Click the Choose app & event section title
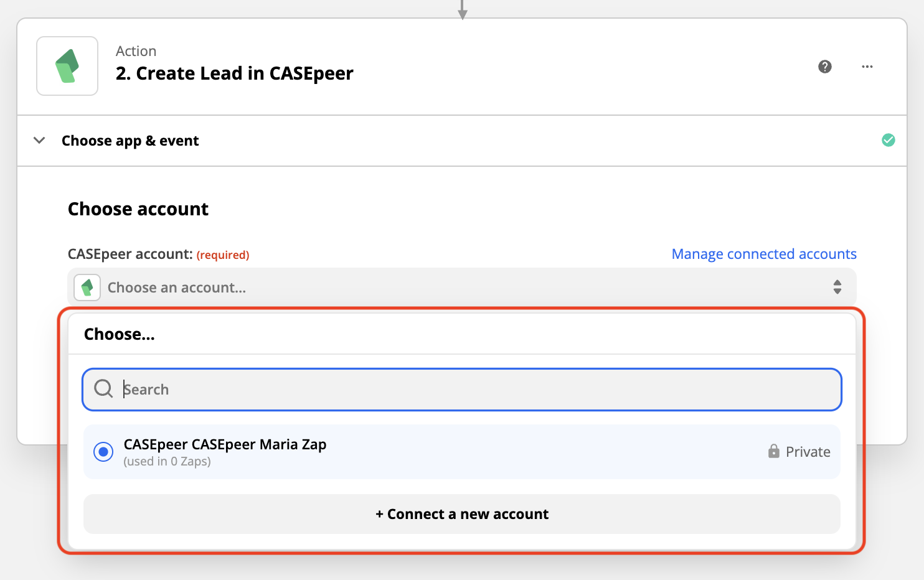The height and width of the screenshot is (580, 924). click(130, 141)
